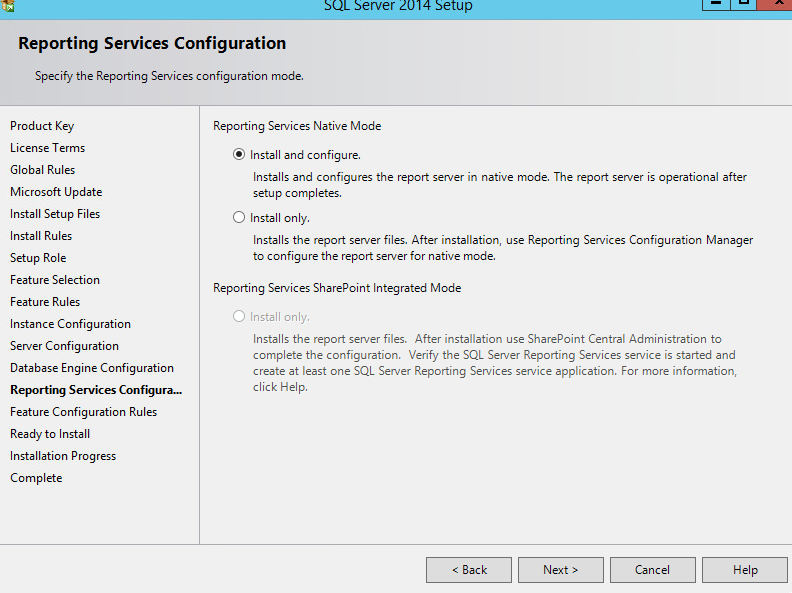Click 'Specify the Reporting Services configuration mode' subtitle
This screenshot has width=792, height=593.
pyautogui.click(x=169, y=76)
